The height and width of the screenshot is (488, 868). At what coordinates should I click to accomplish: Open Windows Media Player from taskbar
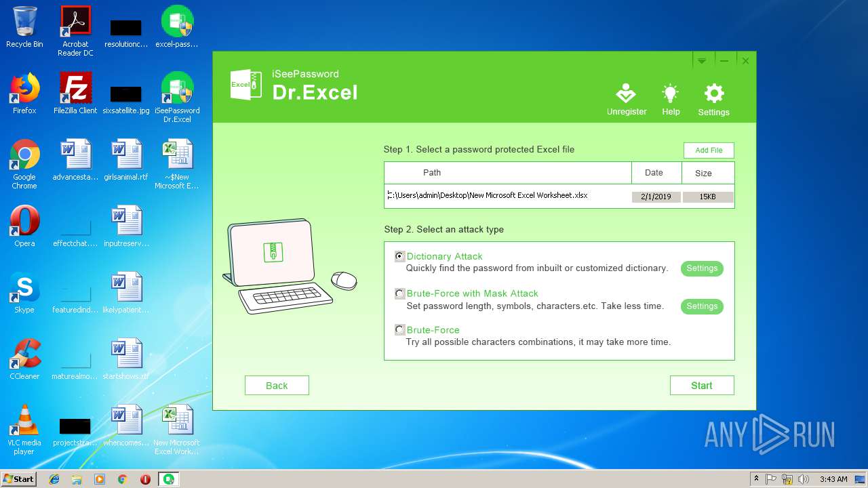tap(100, 479)
